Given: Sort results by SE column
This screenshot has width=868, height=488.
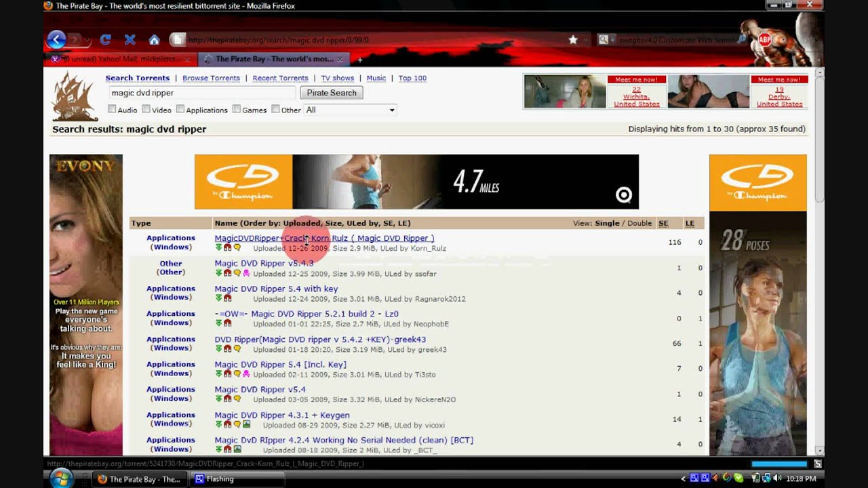Looking at the screenshot, I should pyautogui.click(x=663, y=223).
